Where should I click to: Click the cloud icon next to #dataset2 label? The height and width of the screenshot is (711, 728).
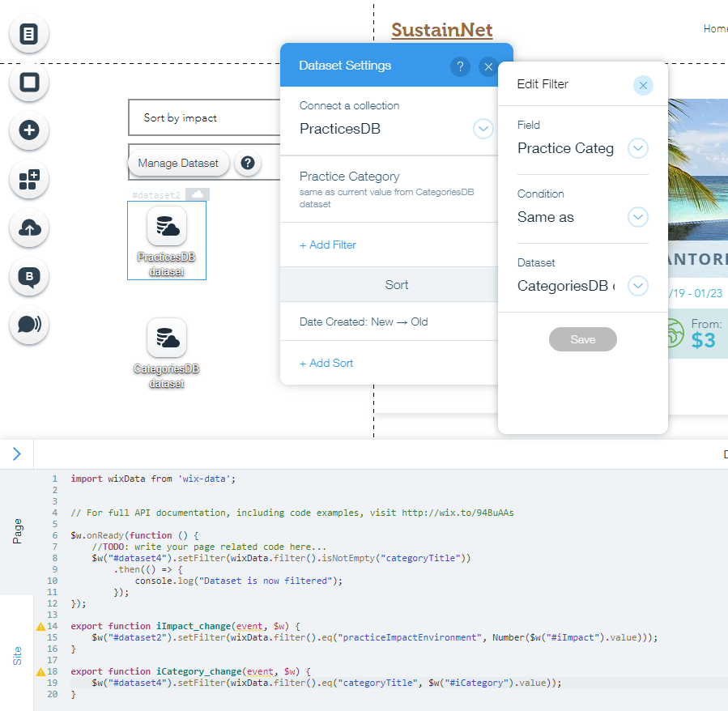pyautogui.click(x=198, y=194)
